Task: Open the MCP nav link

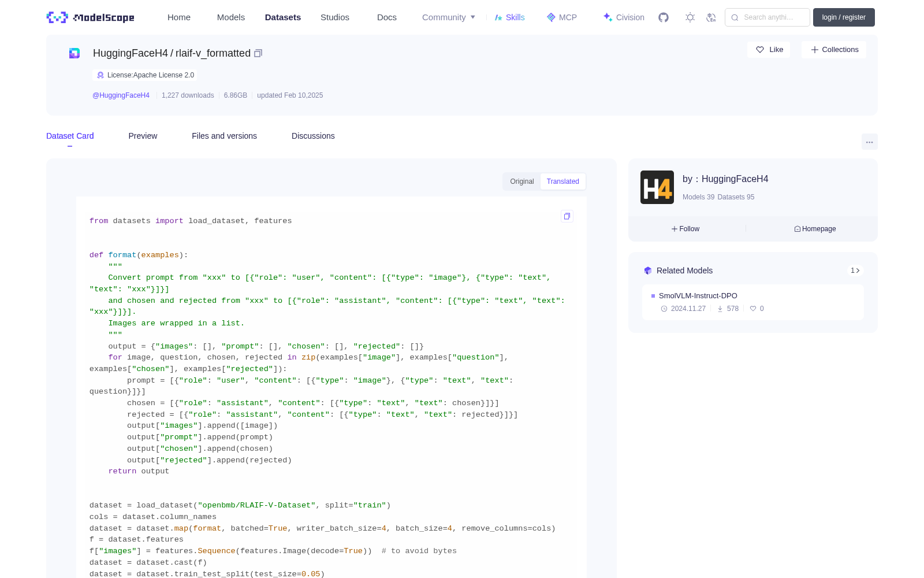Action: click(x=562, y=17)
